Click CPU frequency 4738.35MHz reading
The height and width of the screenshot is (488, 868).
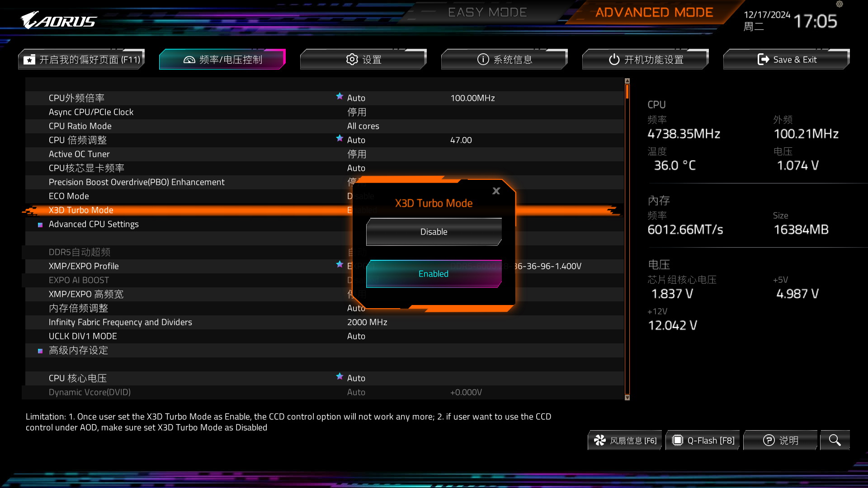pos(684,134)
